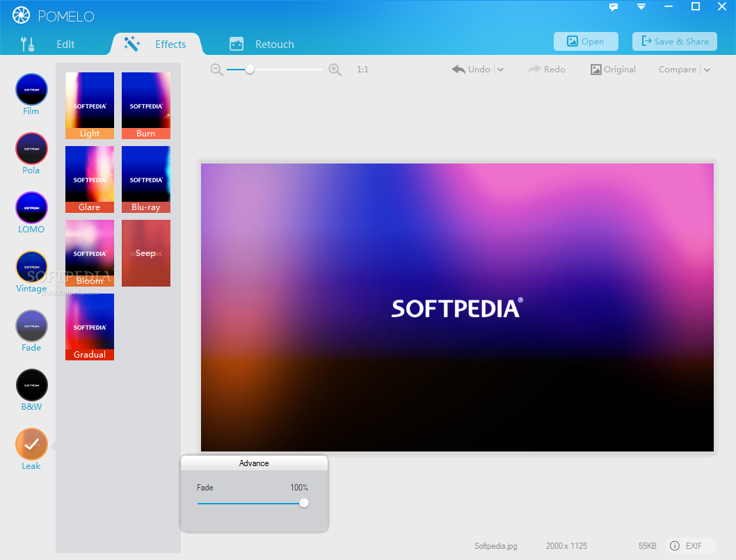
Task: Apply the Burn leak effect thumbnail
Action: (x=146, y=105)
